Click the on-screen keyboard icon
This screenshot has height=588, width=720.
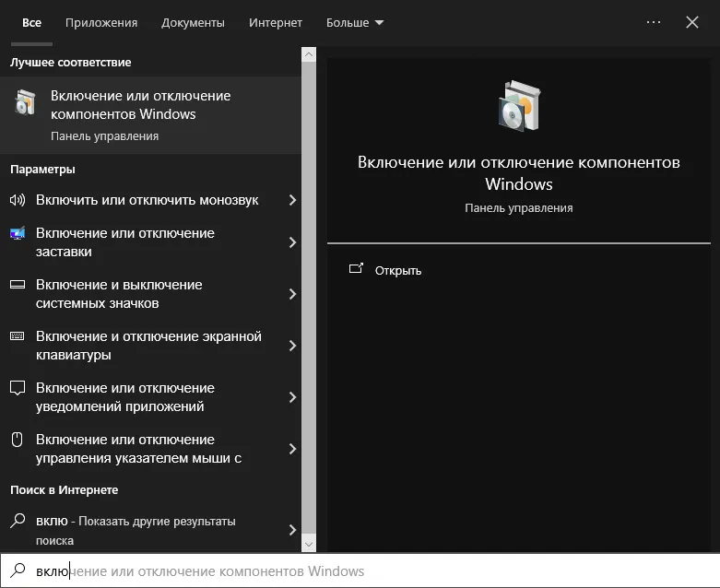(x=18, y=336)
